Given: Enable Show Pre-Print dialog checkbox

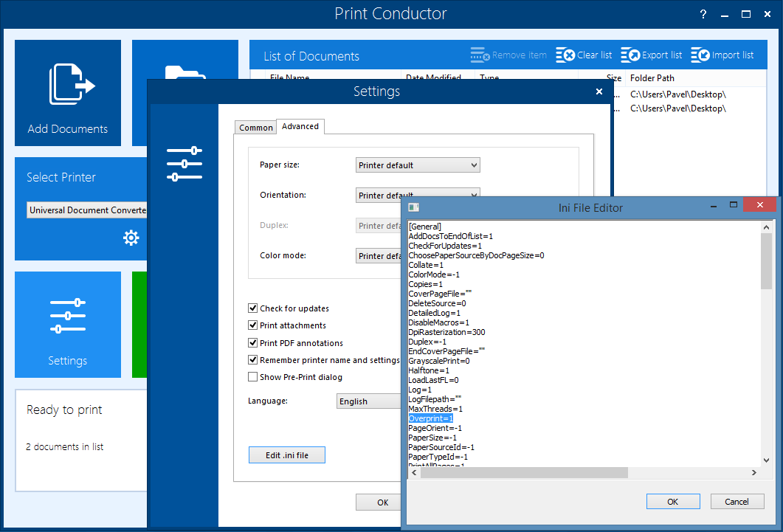Looking at the screenshot, I should point(253,377).
